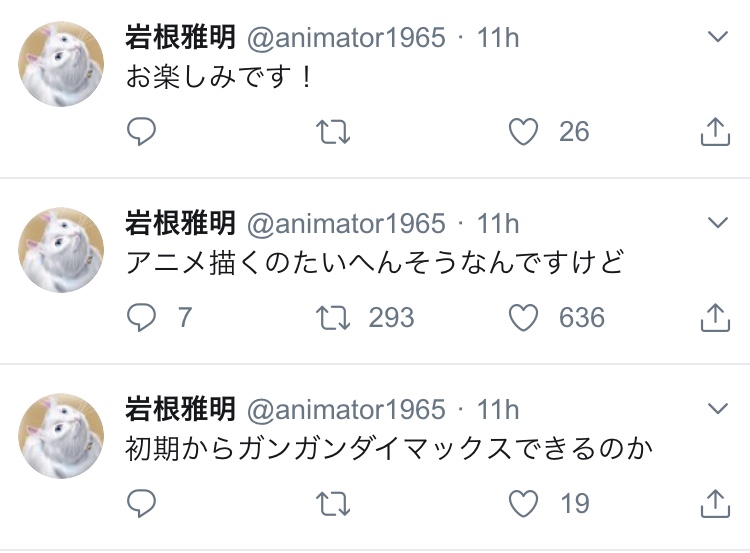Viewport: 750px width, 553px height.
Task: Like the tweet with 636 likes
Action: coord(524,318)
